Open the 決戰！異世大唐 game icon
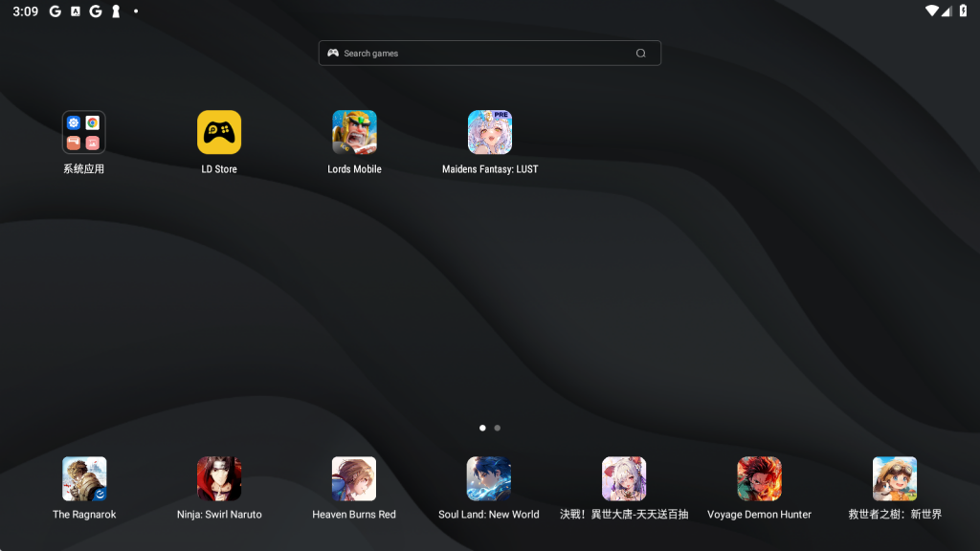Viewport: 980px width, 551px height. (624, 478)
